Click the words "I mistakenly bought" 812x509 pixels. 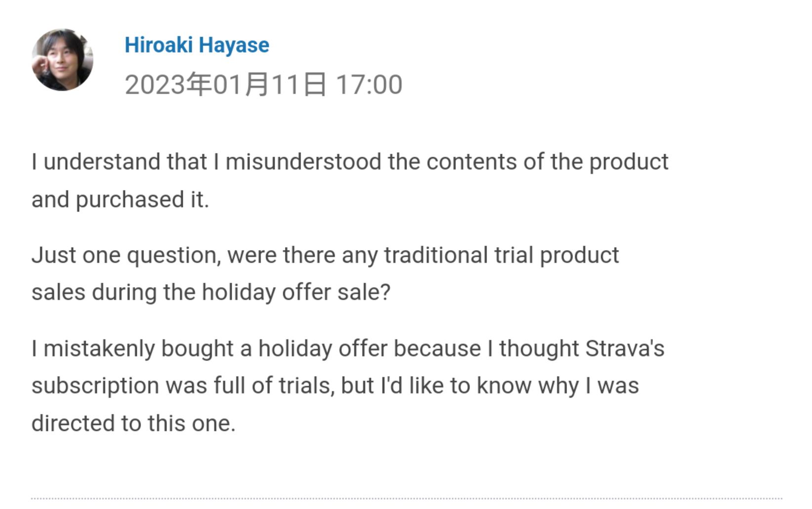[x=132, y=348]
